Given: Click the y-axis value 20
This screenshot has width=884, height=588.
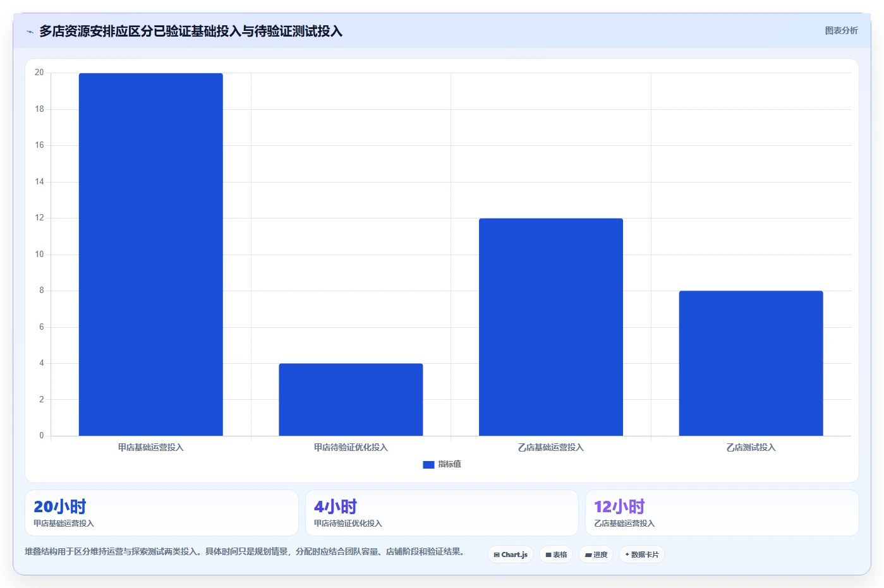Looking at the screenshot, I should pyautogui.click(x=39, y=73).
